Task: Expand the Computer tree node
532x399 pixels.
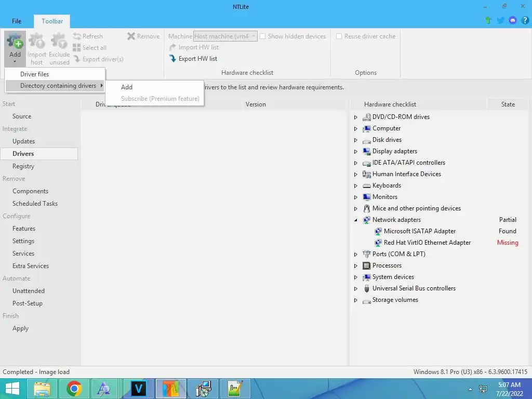Action: point(355,129)
